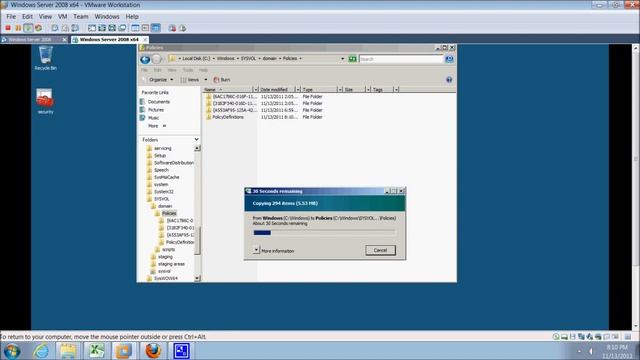Collapse the Folders pane chevron
Screen dimensions: 640x360
[196, 140]
